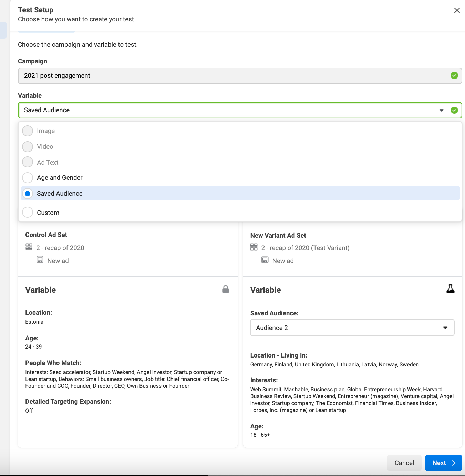
Task: Select the Video radio option
Action: 28,147
